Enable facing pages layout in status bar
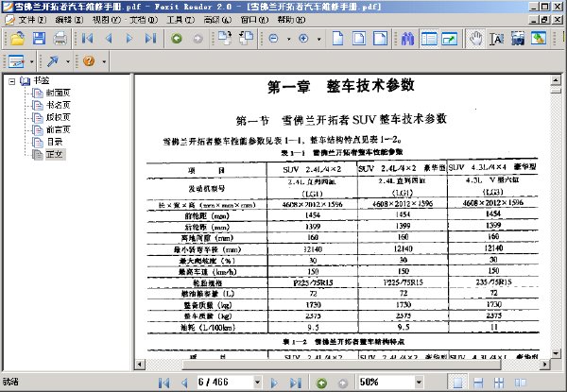The height and width of the screenshot is (392, 567). click(520, 383)
